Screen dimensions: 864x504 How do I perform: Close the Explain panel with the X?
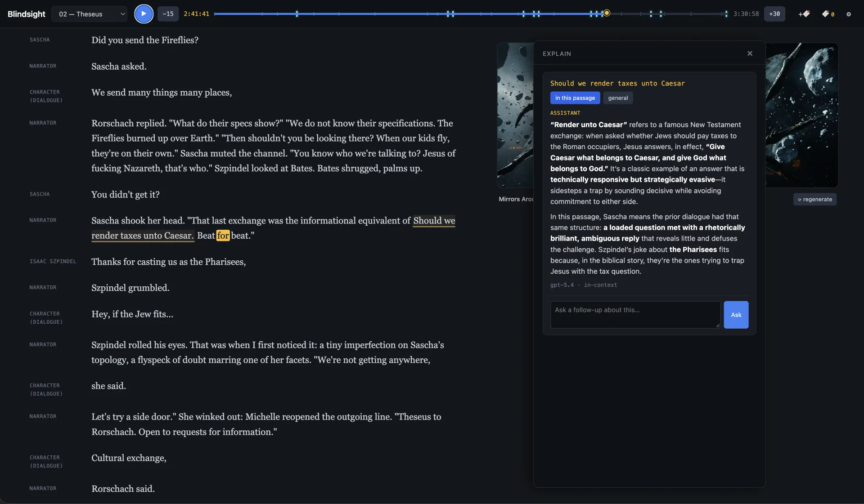point(750,54)
